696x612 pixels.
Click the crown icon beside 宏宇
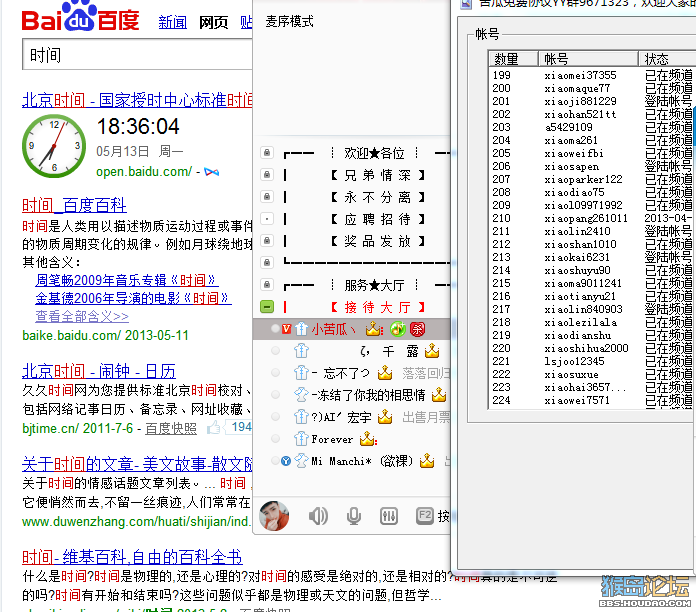click(384, 417)
